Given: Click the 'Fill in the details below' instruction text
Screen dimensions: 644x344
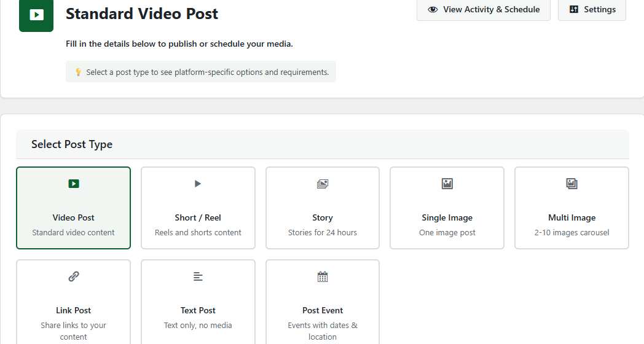Looking at the screenshot, I should click(179, 44).
